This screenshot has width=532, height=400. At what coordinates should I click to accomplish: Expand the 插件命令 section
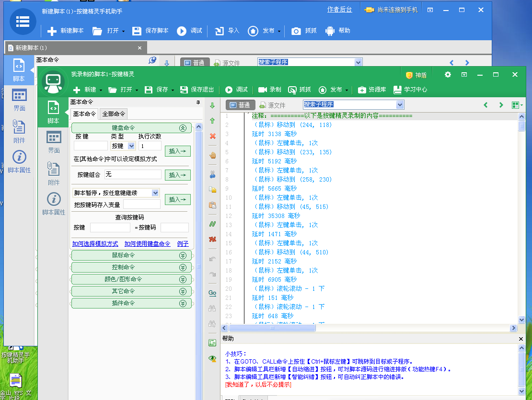pos(183,303)
